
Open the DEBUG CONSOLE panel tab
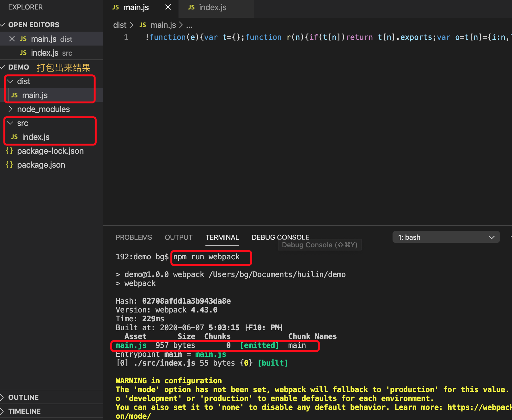(x=280, y=237)
